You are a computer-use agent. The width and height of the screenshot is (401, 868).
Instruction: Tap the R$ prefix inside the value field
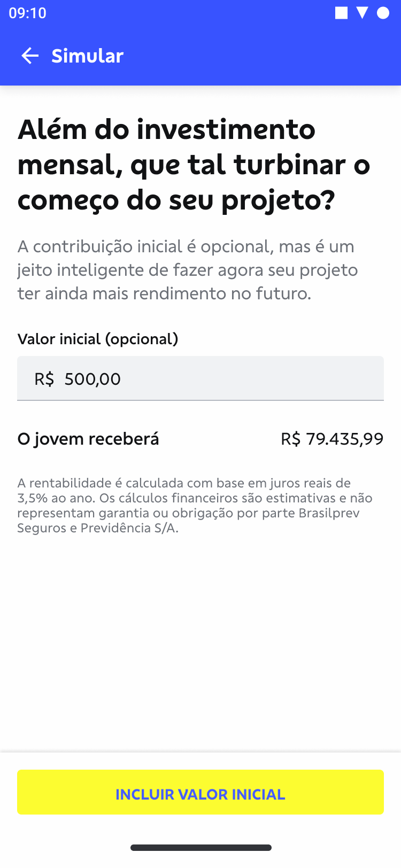pos(44,379)
